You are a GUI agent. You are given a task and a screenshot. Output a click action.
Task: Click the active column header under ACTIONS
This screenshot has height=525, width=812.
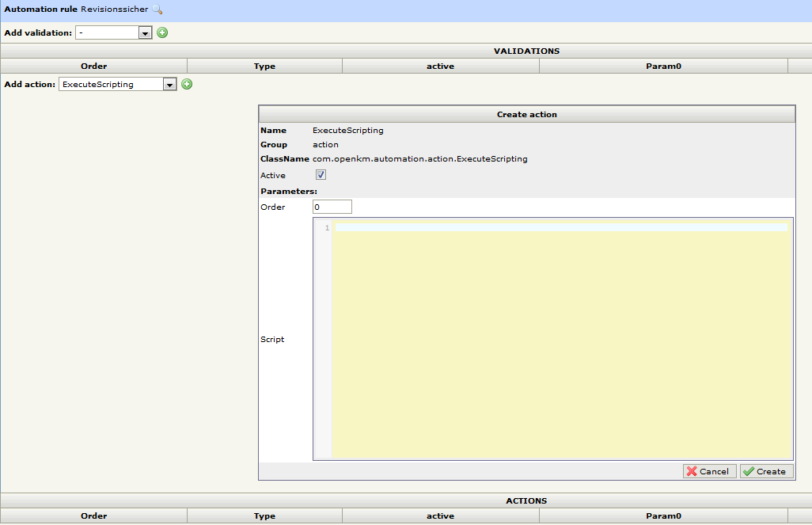(x=440, y=516)
